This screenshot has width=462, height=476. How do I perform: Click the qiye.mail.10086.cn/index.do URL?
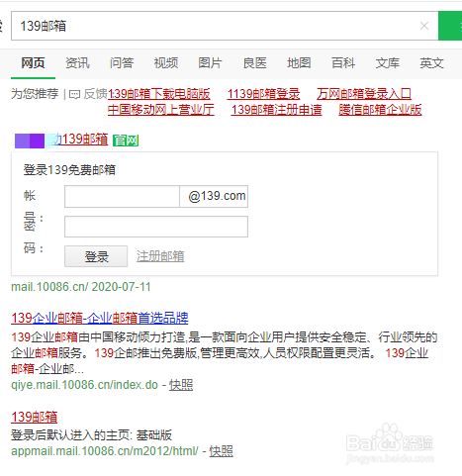(85, 385)
